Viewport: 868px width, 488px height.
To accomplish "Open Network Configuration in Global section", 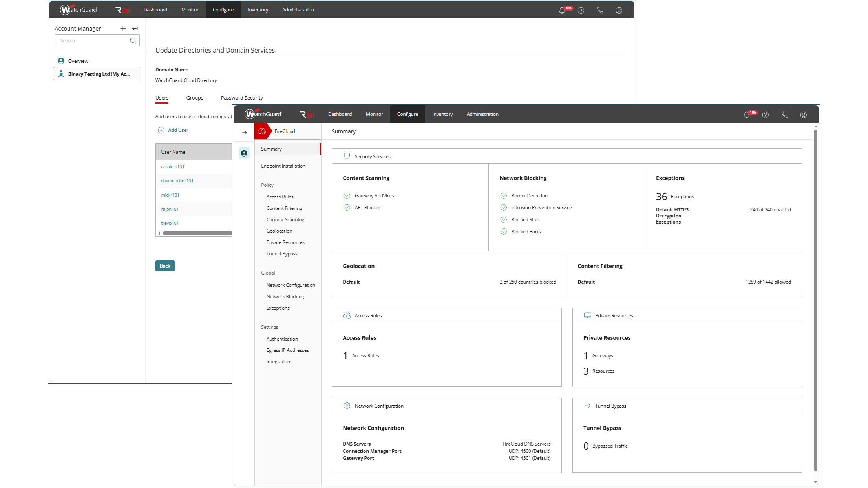I will click(291, 285).
